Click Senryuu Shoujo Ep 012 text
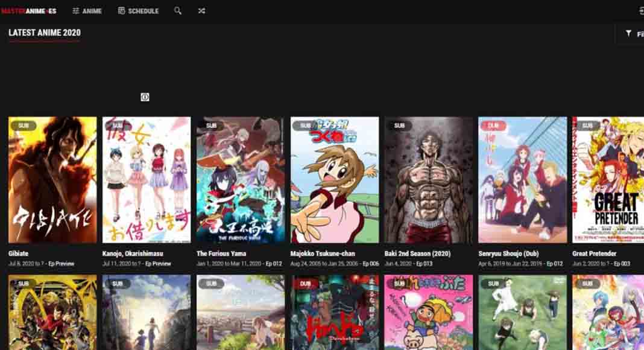 click(x=555, y=264)
